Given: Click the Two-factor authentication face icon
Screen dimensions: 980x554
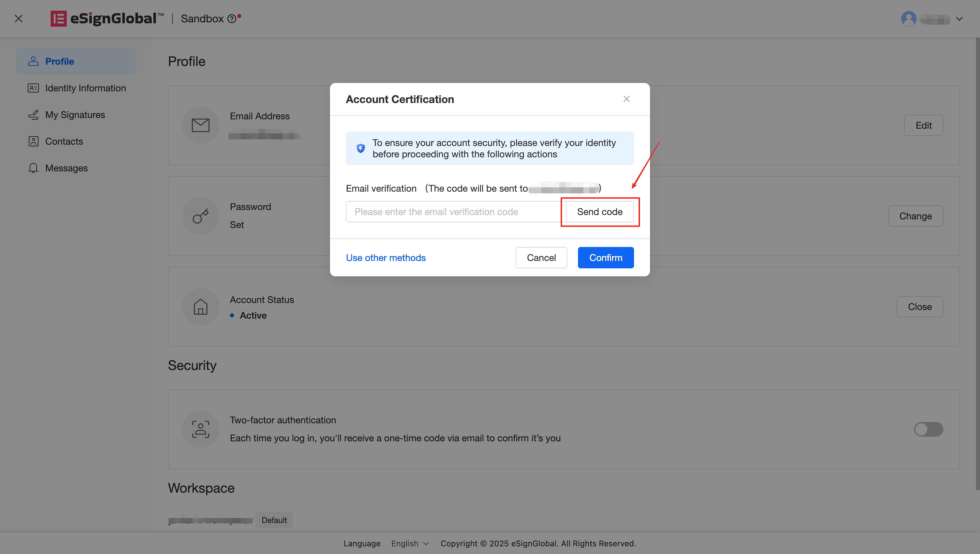Looking at the screenshot, I should coord(200,429).
